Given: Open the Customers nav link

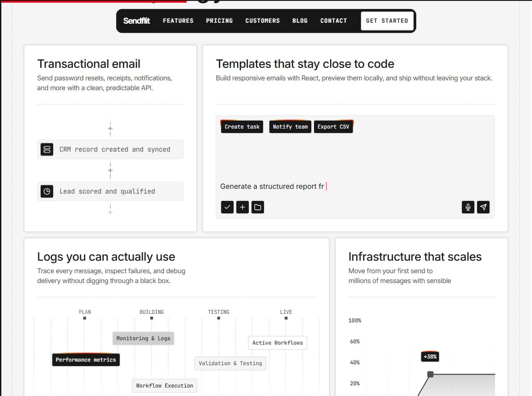Looking at the screenshot, I should point(263,21).
